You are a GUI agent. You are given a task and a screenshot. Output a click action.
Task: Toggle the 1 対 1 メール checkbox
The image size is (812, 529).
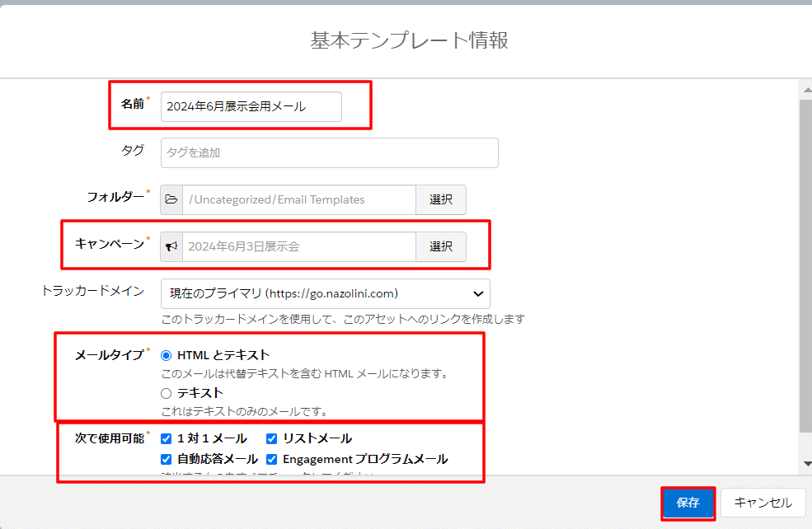point(167,439)
